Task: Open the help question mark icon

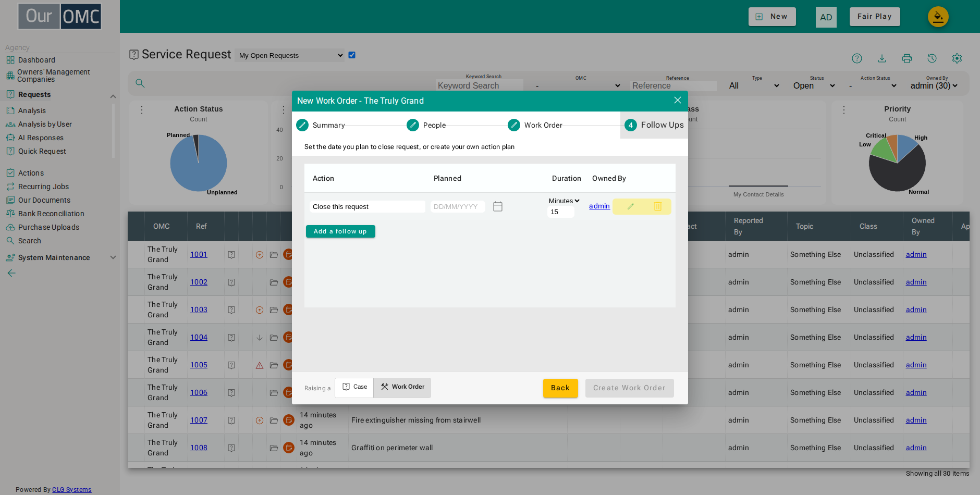Action: (x=857, y=58)
